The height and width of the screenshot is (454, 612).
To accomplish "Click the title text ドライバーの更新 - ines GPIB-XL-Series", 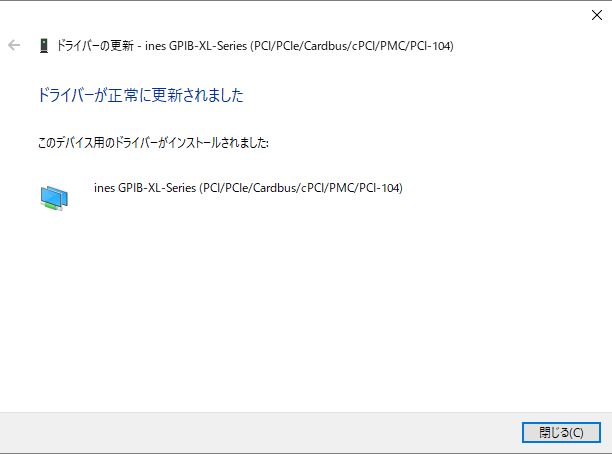I will pyautogui.click(x=152, y=46).
